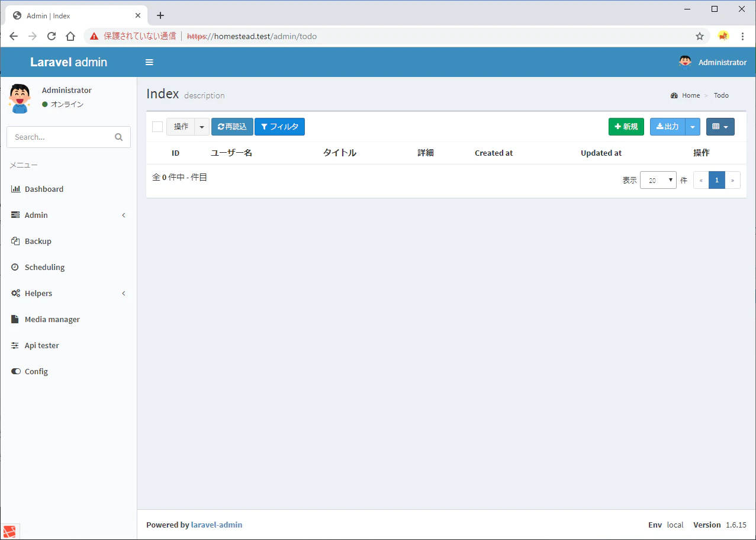Screen dimensions: 756x540
Task: Click the browser back arrow
Action: (x=14, y=36)
